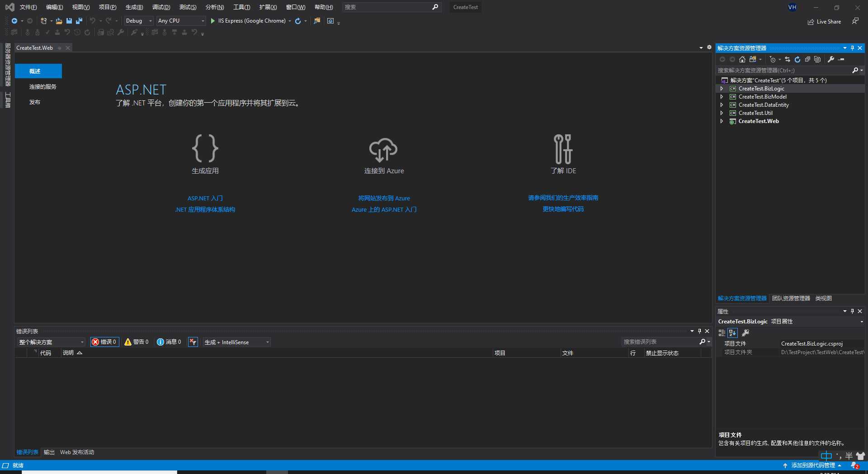868x474 pixels.
Task: Click the Home icon in Solution Explorer
Action: pos(742,59)
